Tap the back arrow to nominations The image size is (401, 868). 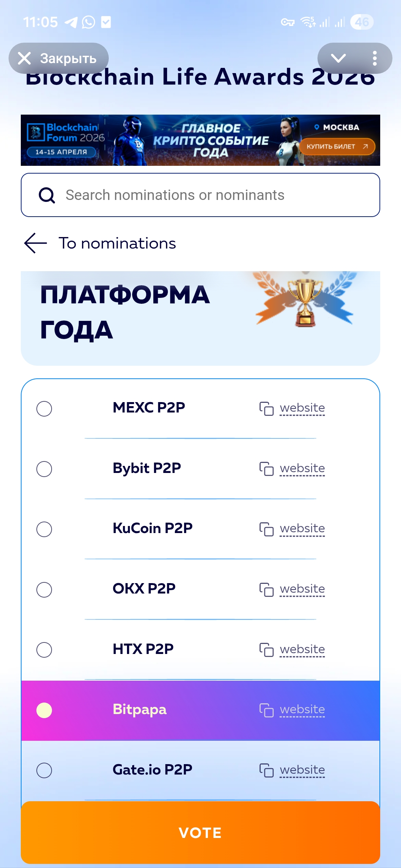(x=36, y=243)
